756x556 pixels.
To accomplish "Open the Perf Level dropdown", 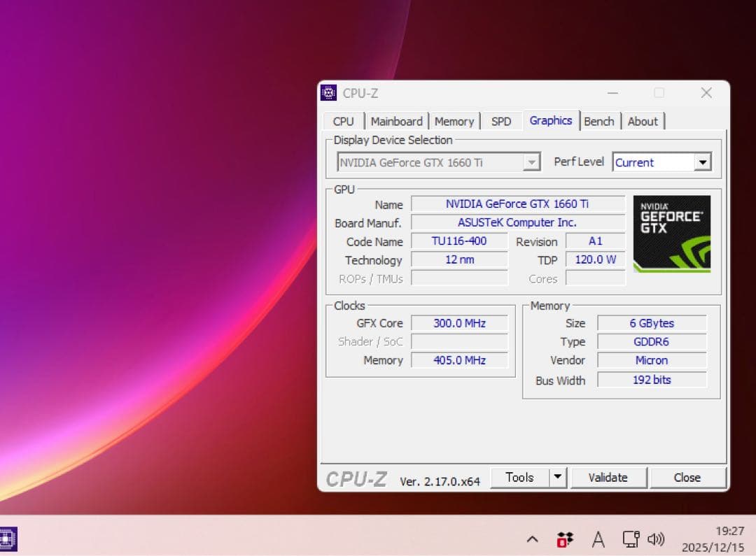I will pyautogui.click(x=703, y=162).
